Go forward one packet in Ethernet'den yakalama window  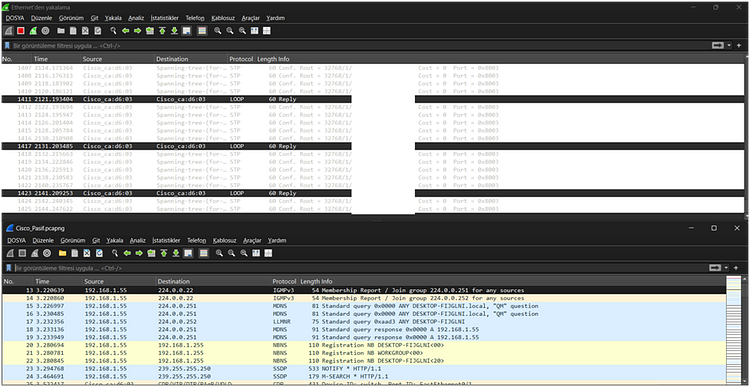(138, 31)
